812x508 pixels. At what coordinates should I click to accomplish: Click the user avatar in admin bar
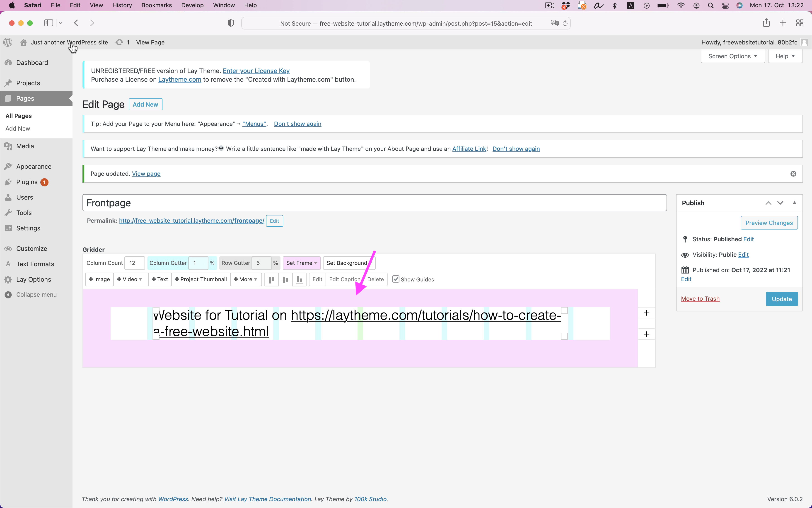(x=804, y=42)
